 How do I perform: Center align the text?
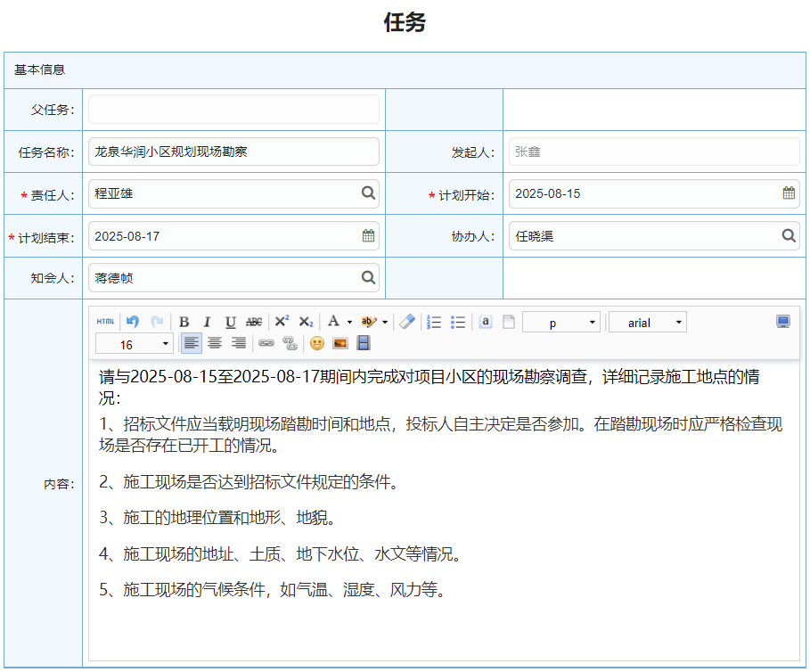[x=215, y=343]
